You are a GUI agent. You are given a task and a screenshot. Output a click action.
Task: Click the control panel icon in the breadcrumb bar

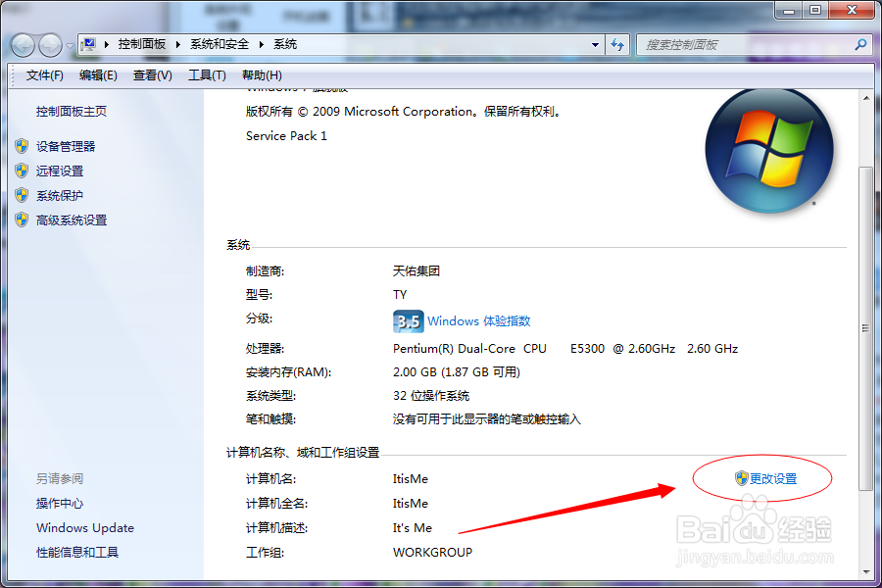click(88, 45)
